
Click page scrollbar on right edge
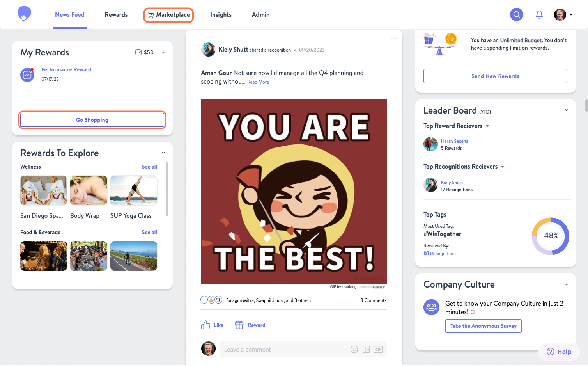click(586, 105)
